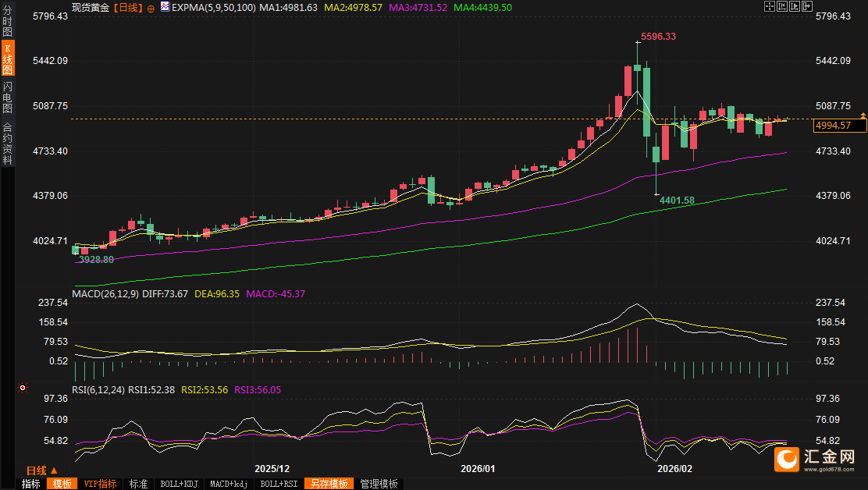Open VIP指标 tab

pos(100,484)
